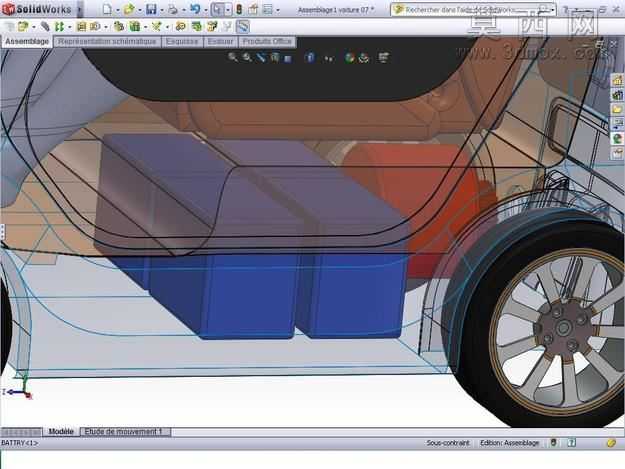Switch to the Assemblage tab
The image size is (625, 469).
pyautogui.click(x=27, y=41)
